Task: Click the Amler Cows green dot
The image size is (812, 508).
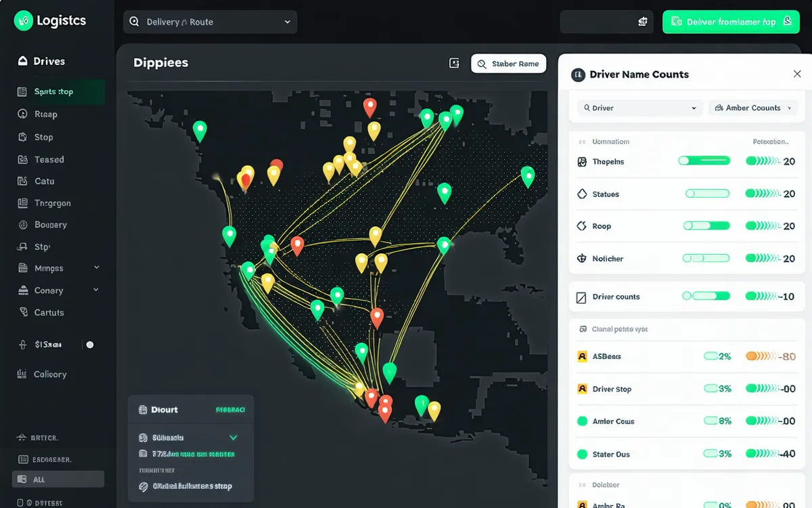Action: pos(581,421)
